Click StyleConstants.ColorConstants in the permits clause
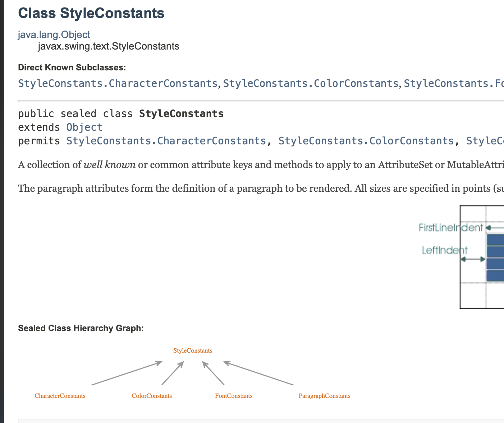This screenshot has height=423, width=504. [366, 141]
